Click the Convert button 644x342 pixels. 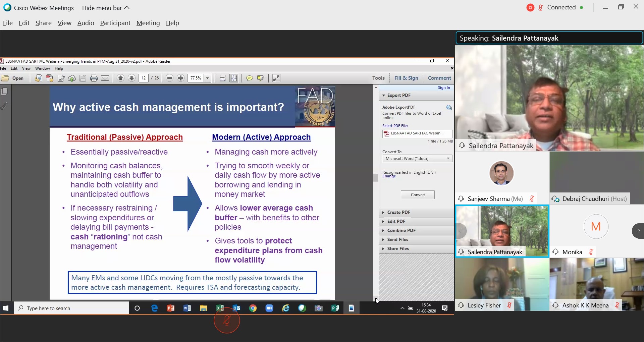click(418, 195)
